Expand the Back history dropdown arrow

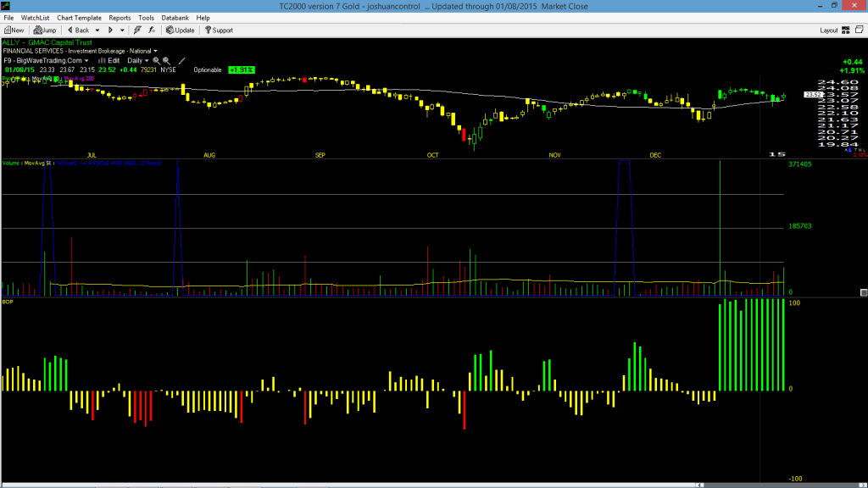97,30
